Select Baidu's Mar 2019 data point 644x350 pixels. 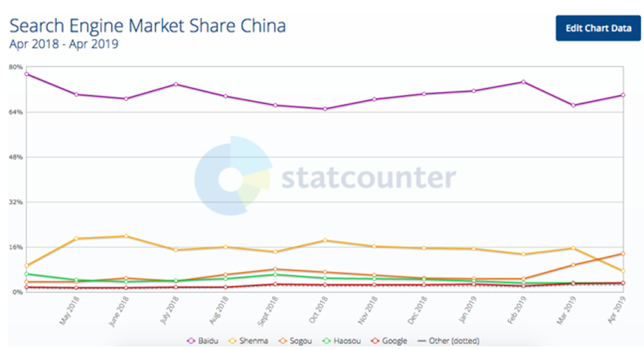[x=573, y=105]
